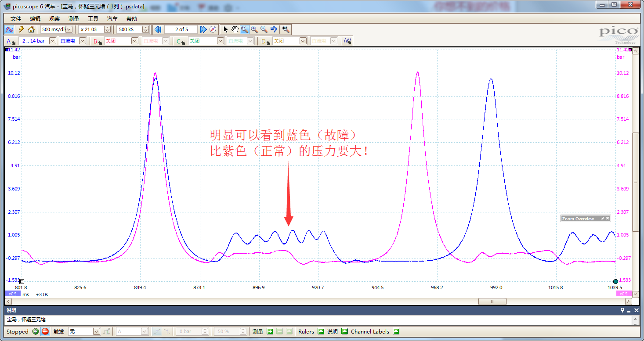Start capture with green go button
644x341 pixels.
point(36,331)
